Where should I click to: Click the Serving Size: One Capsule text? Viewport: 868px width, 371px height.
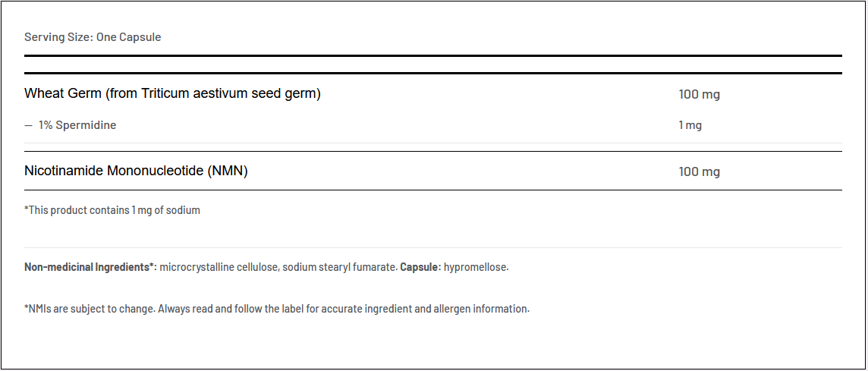[x=93, y=37]
